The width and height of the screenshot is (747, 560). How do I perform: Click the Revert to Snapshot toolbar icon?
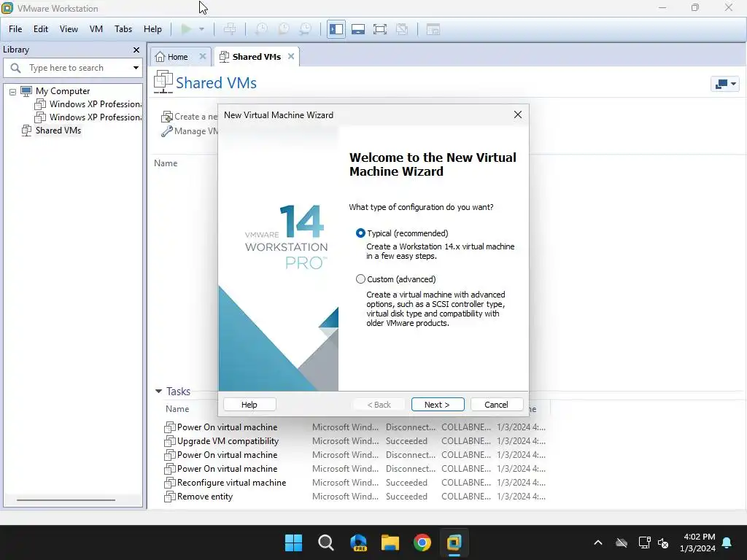point(284,29)
